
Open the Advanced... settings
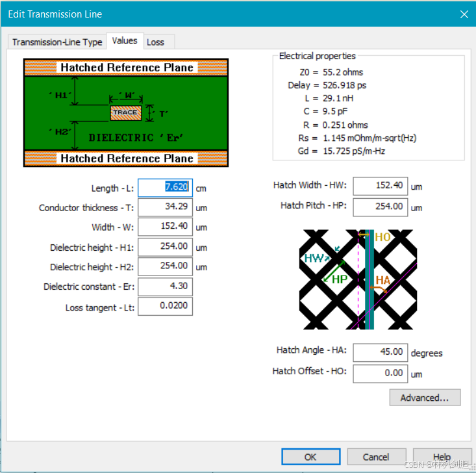click(425, 398)
